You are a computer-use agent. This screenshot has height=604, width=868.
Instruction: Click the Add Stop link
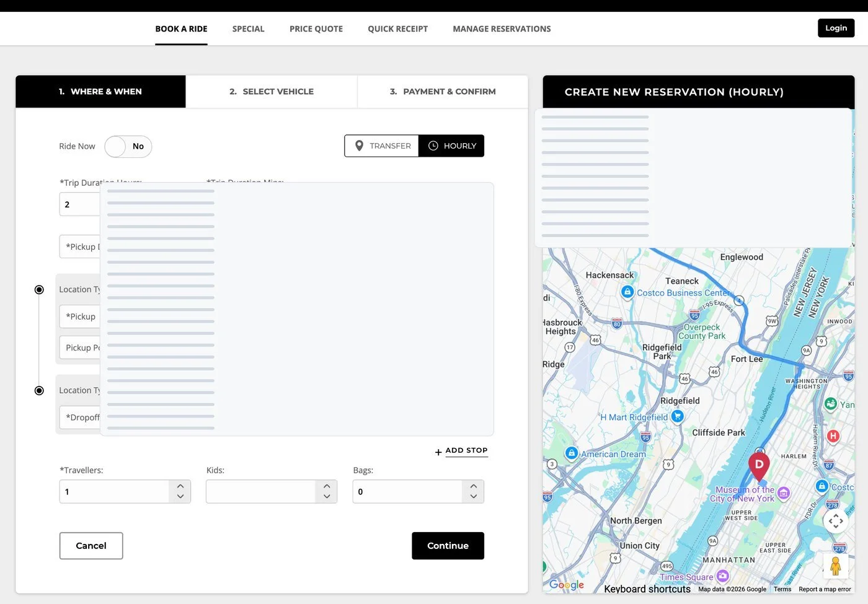point(466,450)
